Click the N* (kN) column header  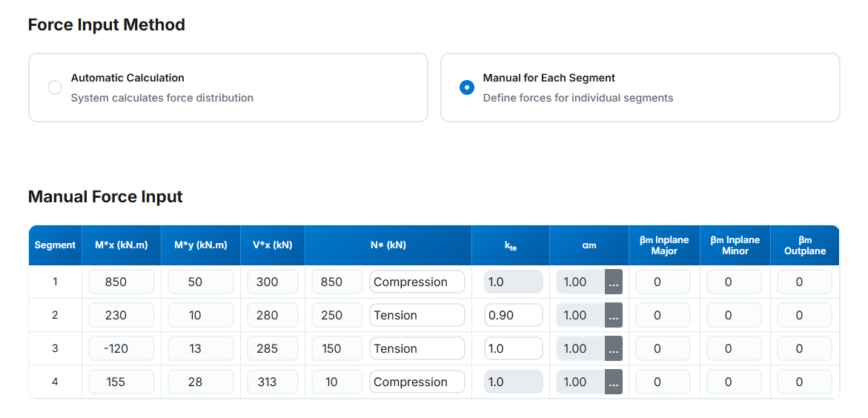(388, 245)
